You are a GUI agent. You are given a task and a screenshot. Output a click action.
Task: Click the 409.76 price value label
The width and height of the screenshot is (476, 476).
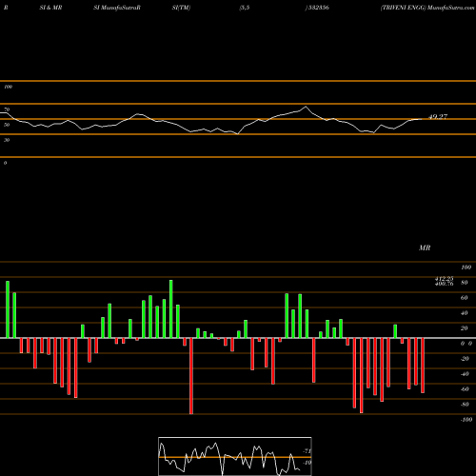(445, 284)
